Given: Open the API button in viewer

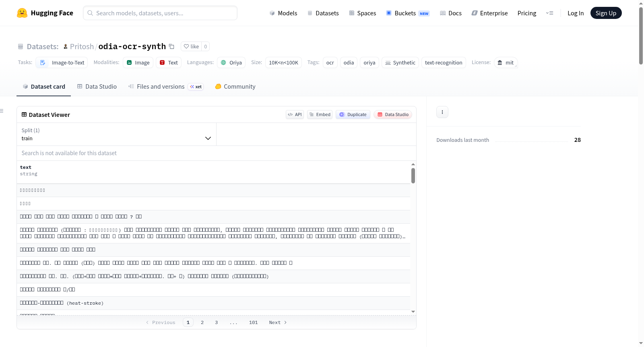Looking at the screenshot, I should click(295, 114).
